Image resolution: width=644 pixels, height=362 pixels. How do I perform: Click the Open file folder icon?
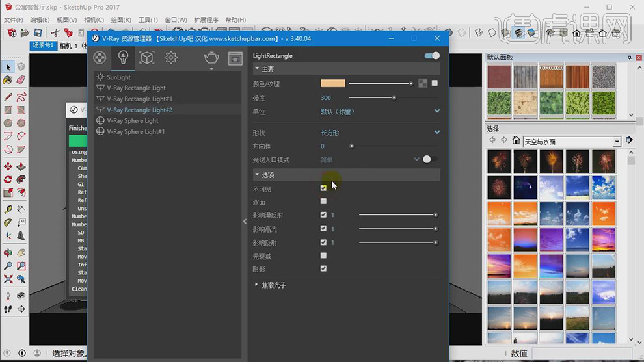point(25,33)
